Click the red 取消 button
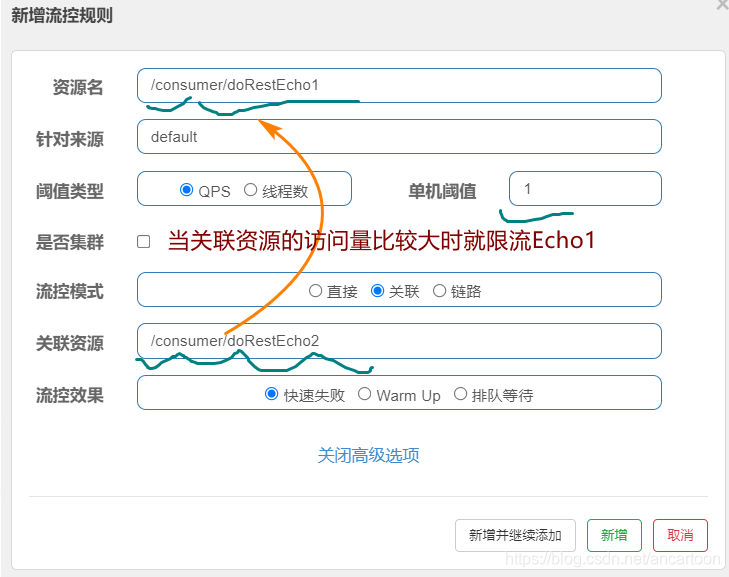 680,535
